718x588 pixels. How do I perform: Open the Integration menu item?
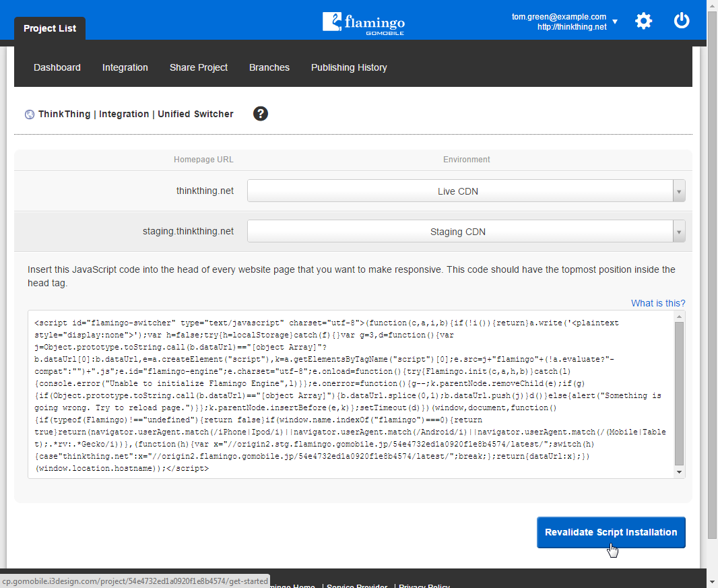pos(125,67)
